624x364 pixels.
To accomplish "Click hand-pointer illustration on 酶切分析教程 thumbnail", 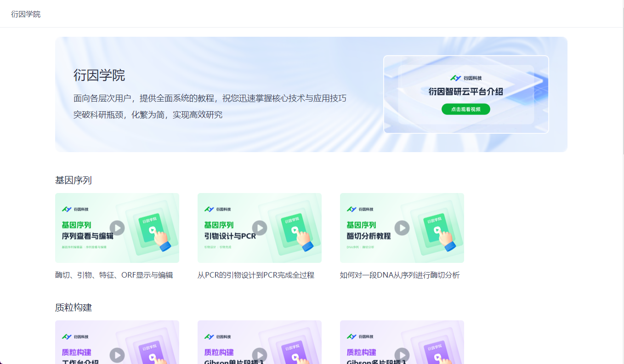I will tap(446, 239).
